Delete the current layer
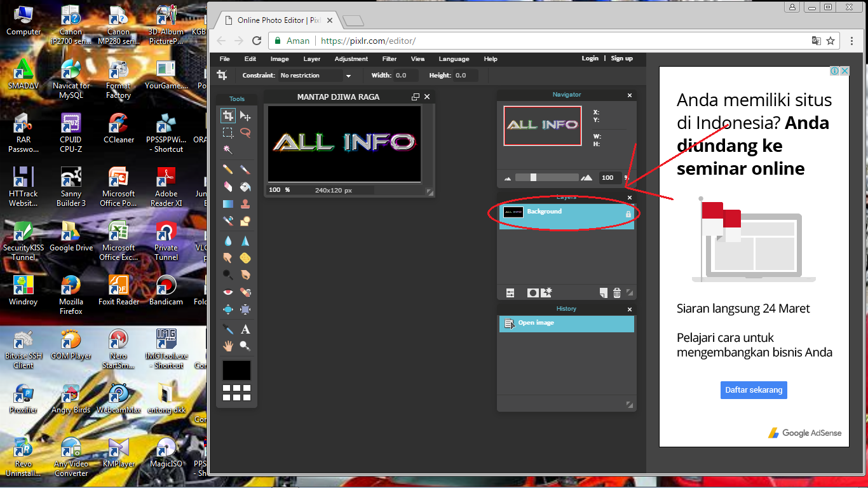The width and height of the screenshot is (868, 488). click(x=616, y=292)
